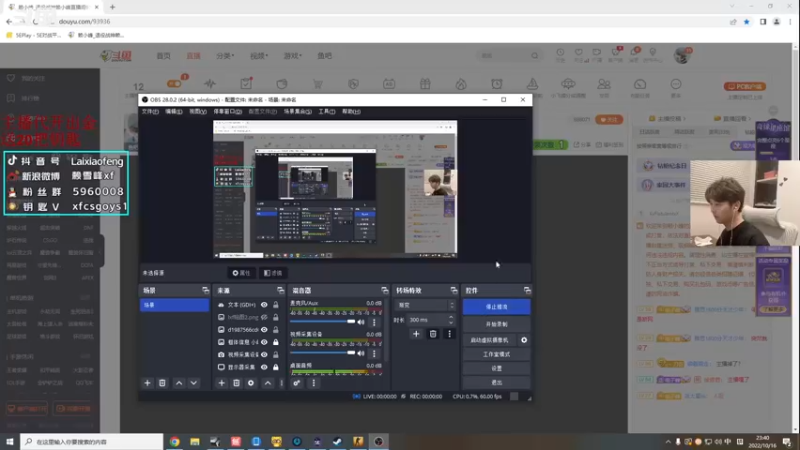Click the Douyu search magnifier icon

point(534,56)
